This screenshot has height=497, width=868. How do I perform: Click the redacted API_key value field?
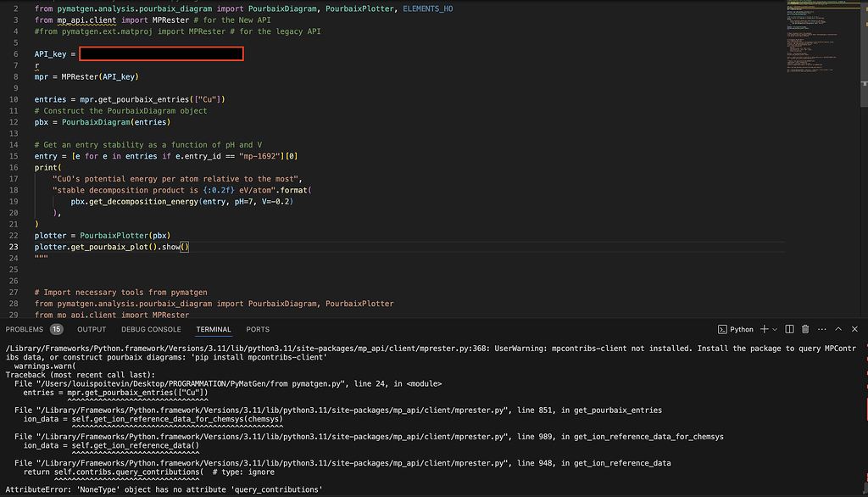(161, 54)
